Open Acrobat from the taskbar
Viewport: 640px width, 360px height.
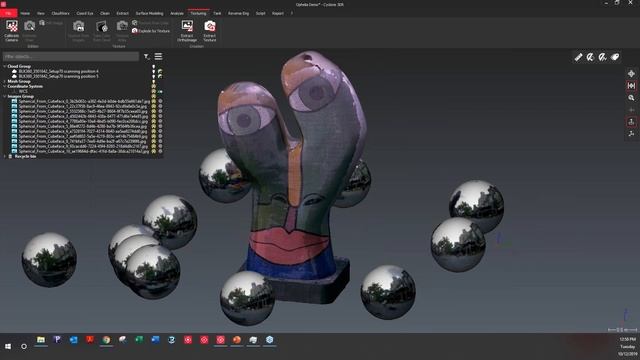tap(90, 340)
